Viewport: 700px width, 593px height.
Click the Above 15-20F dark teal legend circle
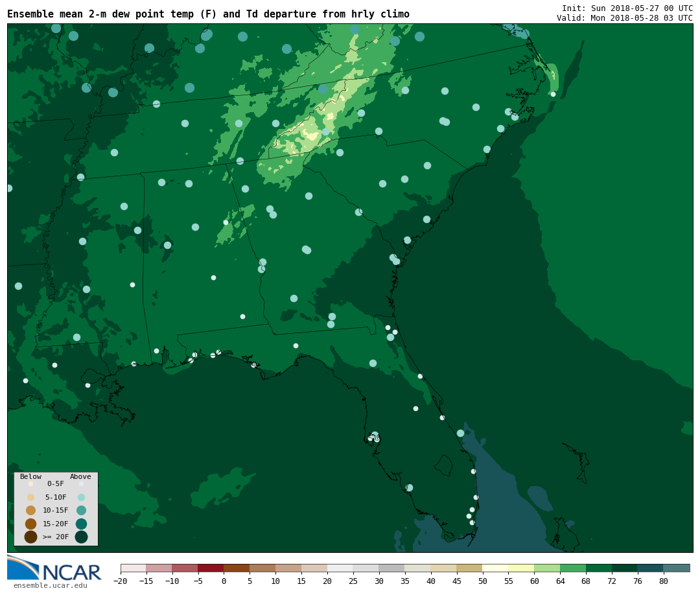[81, 524]
